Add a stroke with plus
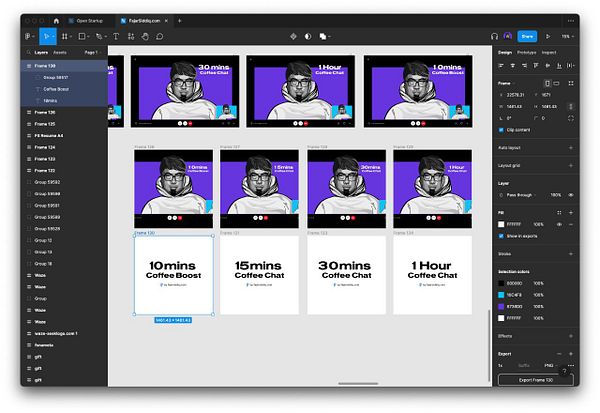Image resolution: width=600 pixels, height=413 pixels. [571, 254]
